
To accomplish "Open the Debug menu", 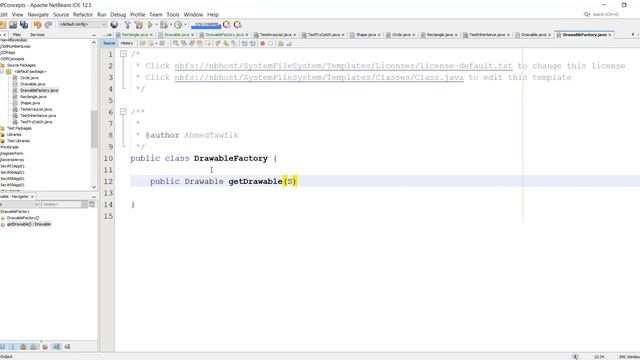I will point(118,14).
